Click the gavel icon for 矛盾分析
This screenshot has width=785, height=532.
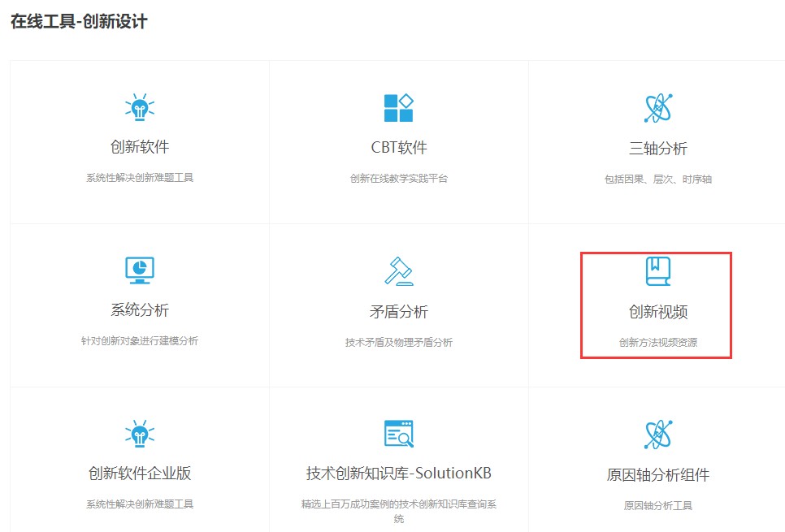[x=398, y=270]
